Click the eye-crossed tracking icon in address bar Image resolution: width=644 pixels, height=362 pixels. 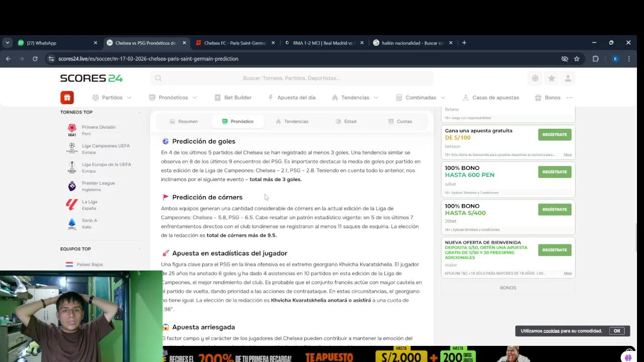click(x=565, y=59)
